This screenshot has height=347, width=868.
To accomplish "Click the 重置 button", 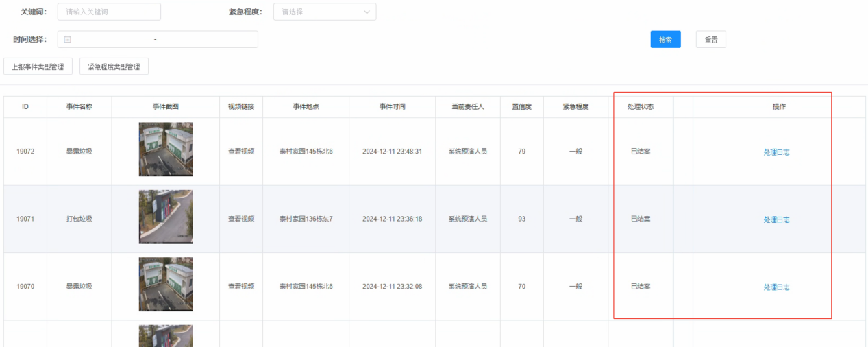I will pos(710,40).
